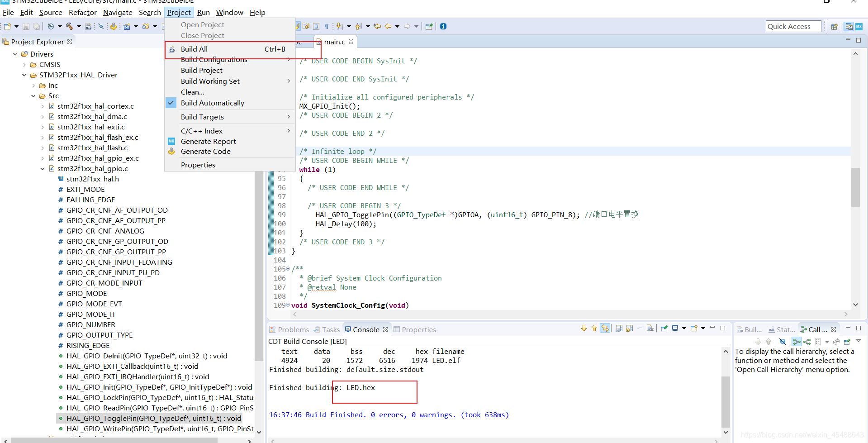
Task: Click the new C source class icon
Action: click(127, 27)
